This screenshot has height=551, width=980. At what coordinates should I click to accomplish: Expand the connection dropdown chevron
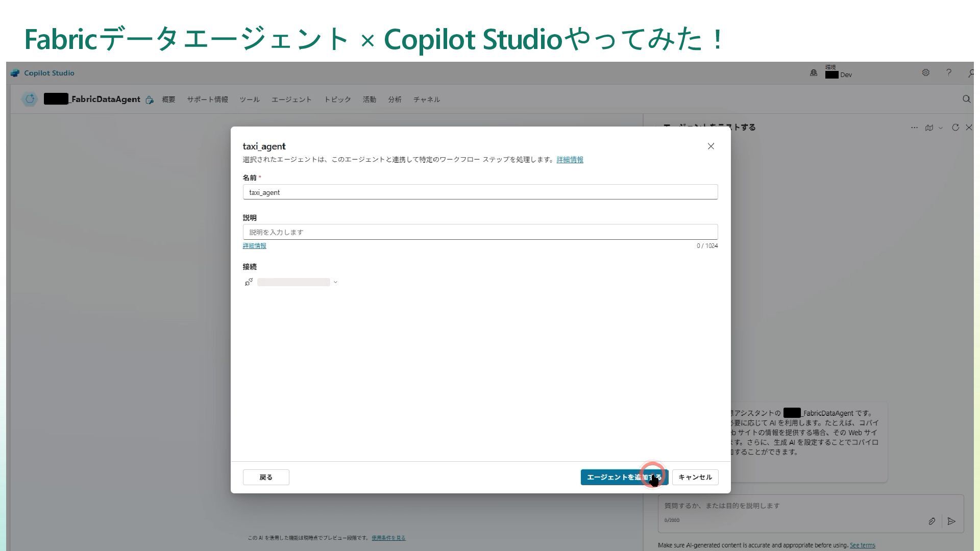click(335, 282)
